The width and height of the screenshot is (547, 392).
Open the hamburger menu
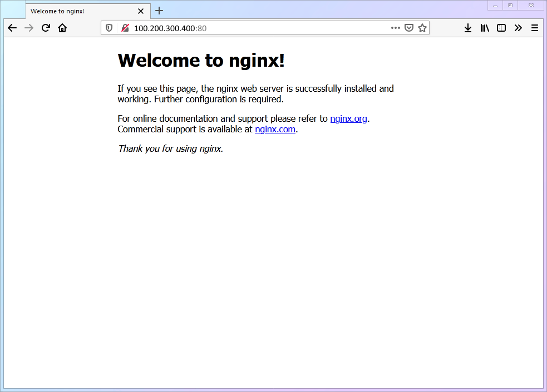click(534, 28)
